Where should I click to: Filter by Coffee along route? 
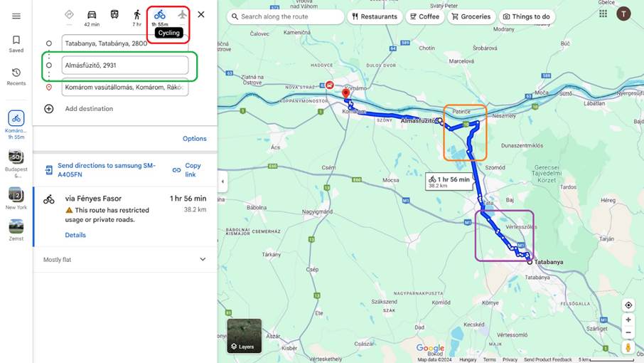click(x=425, y=17)
